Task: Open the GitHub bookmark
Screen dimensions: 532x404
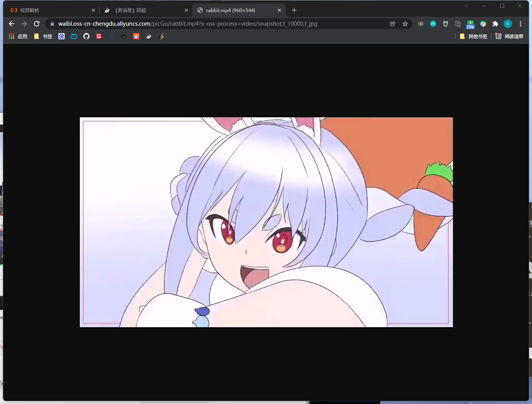Action: pos(86,36)
